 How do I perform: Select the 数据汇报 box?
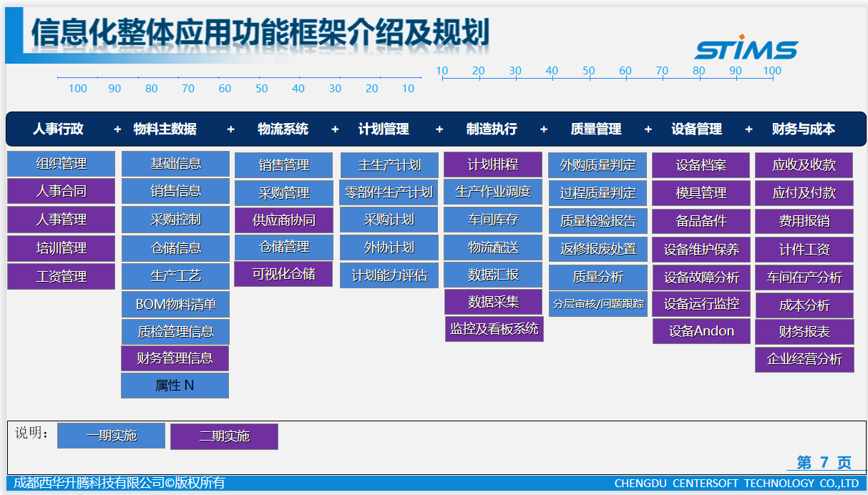point(493,275)
